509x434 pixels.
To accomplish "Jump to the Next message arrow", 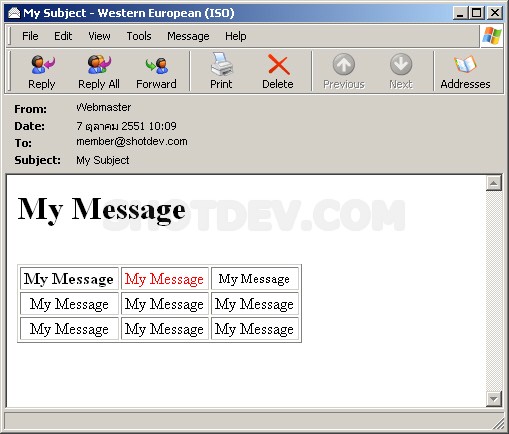I will click(401, 64).
